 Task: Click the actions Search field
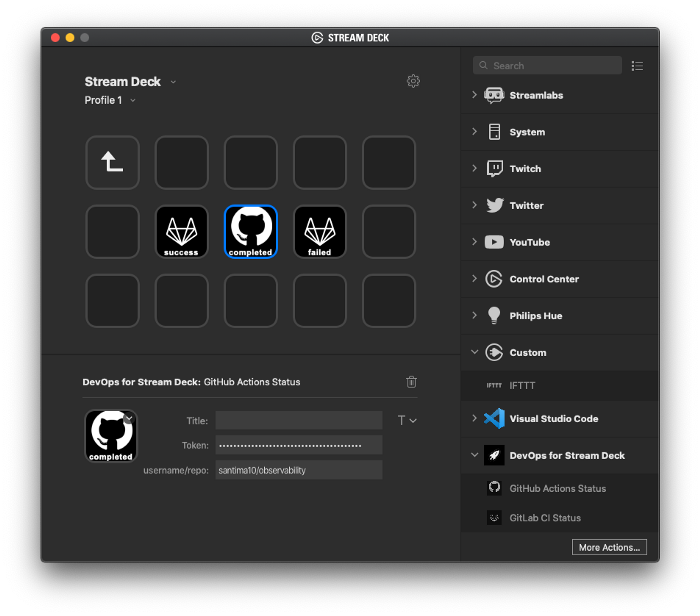coord(547,66)
